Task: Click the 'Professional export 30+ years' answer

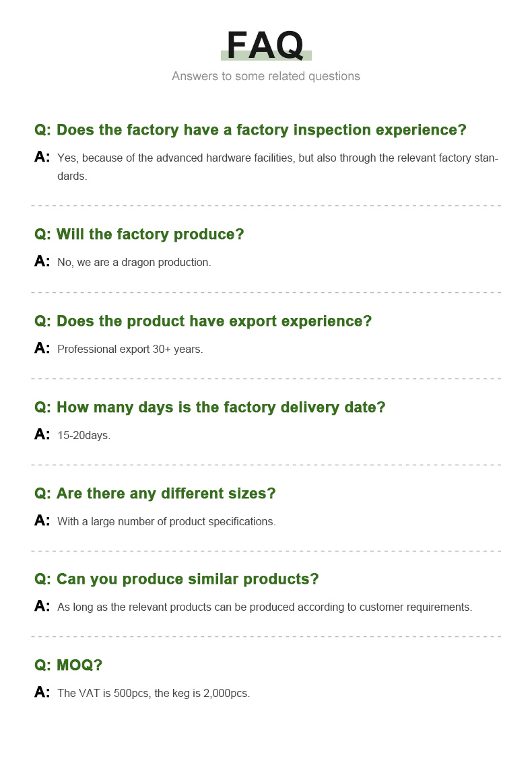Action: 130,349
